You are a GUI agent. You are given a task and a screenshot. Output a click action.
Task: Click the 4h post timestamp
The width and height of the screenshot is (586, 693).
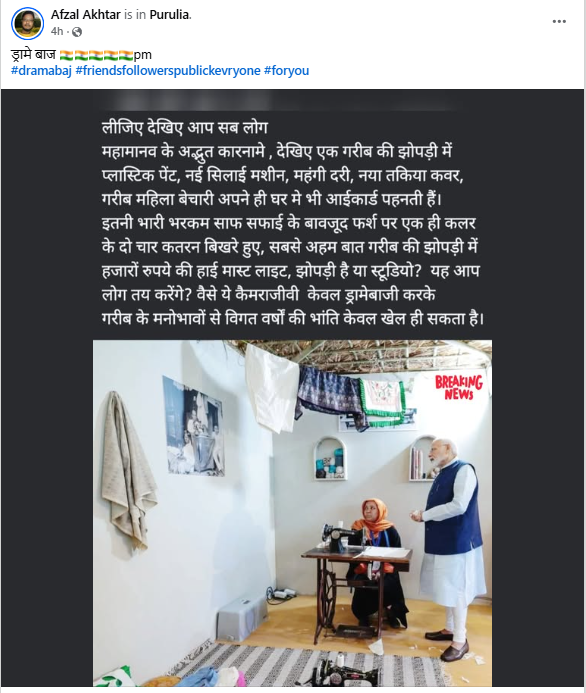coord(57,31)
